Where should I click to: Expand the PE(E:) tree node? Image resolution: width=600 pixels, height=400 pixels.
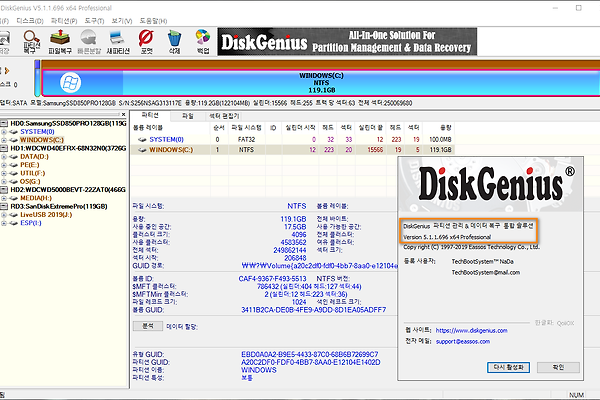coord(4,165)
